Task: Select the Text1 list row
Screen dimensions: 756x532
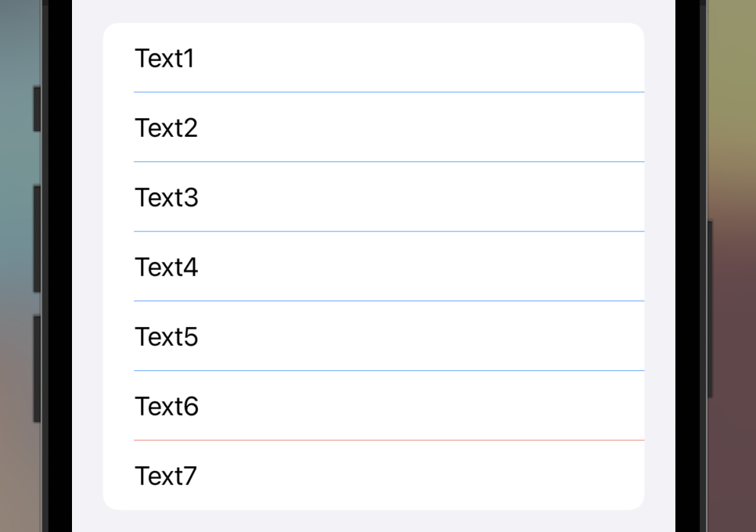Action: pos(373,57)
